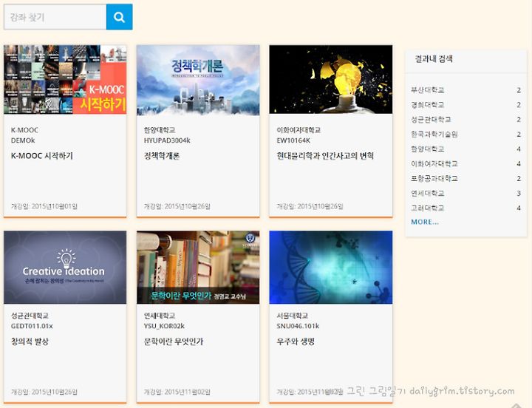Image resolution: width=532 pixels, height=408 pixels.
Task: Click course code SNU046.101k
Action: tap(298, 326)
